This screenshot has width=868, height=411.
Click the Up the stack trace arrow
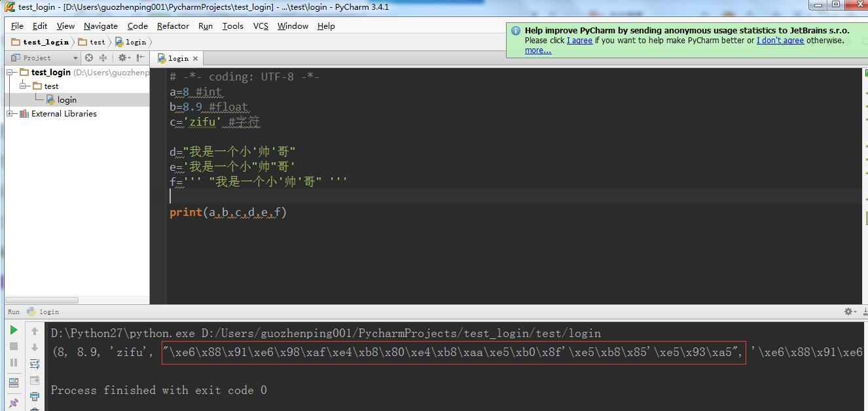click(x=35, y=331)
